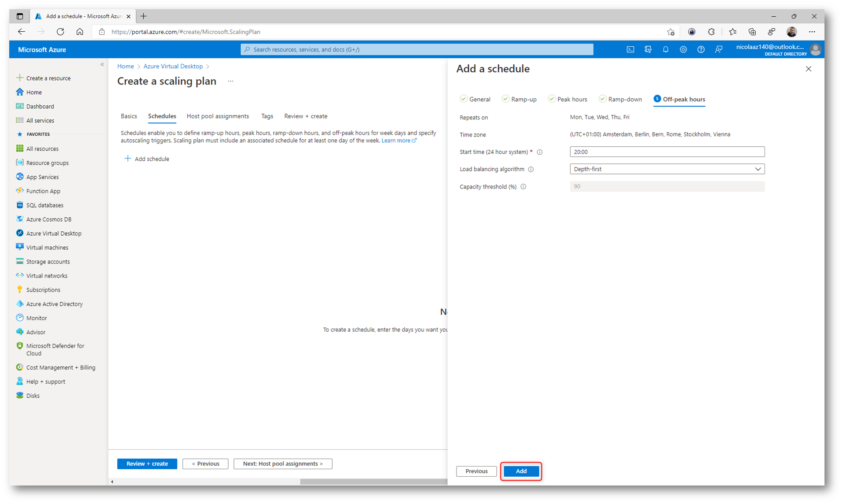Open the notifications bell icon
843x504 pixels.
665,50
